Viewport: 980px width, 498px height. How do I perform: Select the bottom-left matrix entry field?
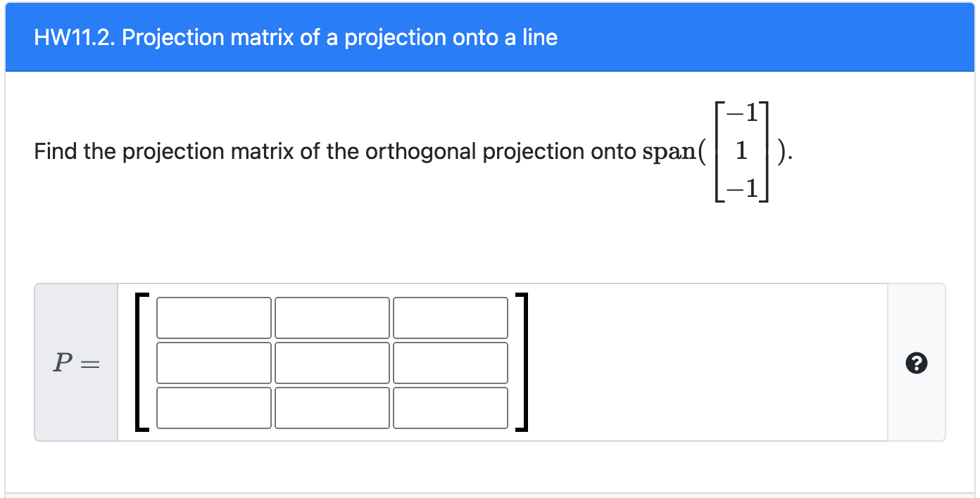213,407
